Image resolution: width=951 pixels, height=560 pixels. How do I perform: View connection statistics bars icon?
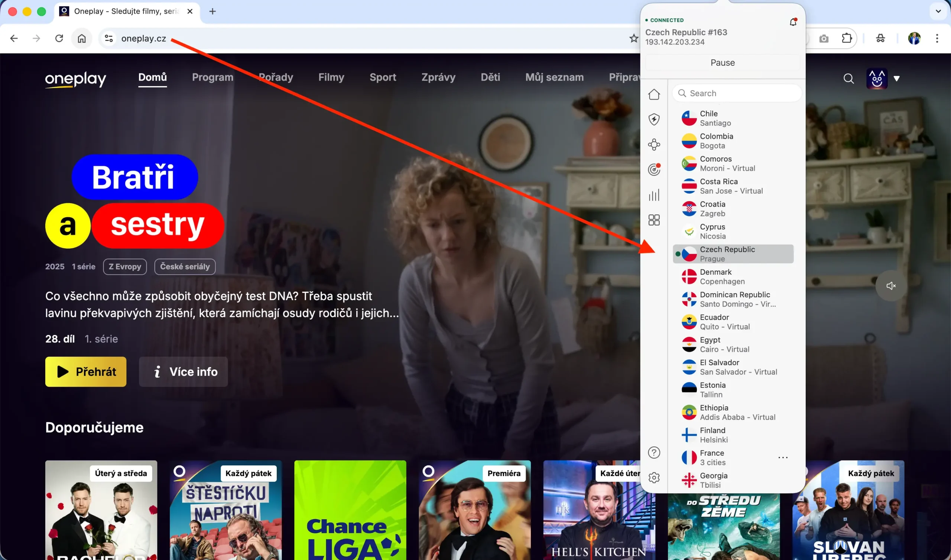point(655,195)
